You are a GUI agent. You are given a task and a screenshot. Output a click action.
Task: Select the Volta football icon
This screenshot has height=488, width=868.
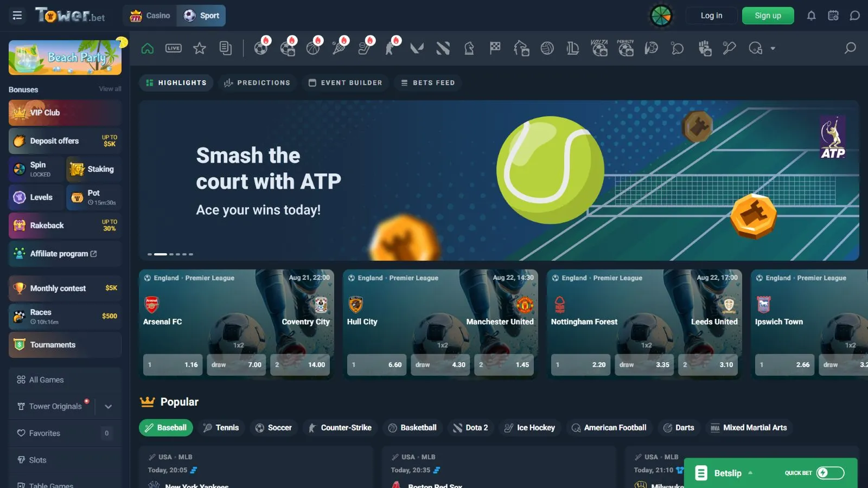coord(599,48)
